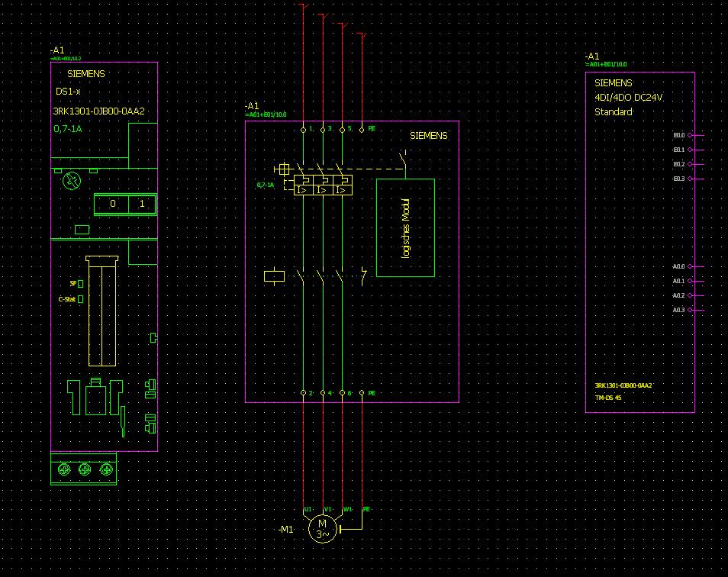The image size is (728, 577).
Task: Select top terminal 3 of motor starter
Action: (x=323, y=130)
